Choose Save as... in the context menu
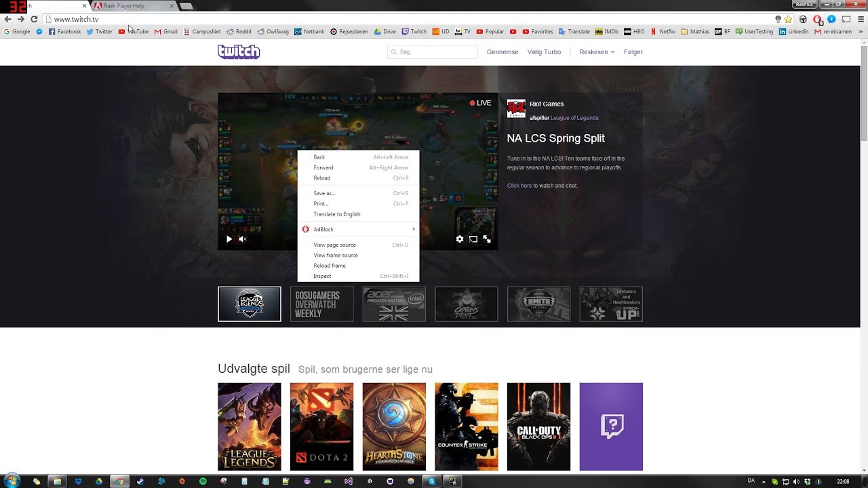This screenshot has width=868, height=488. click(358, 193)
